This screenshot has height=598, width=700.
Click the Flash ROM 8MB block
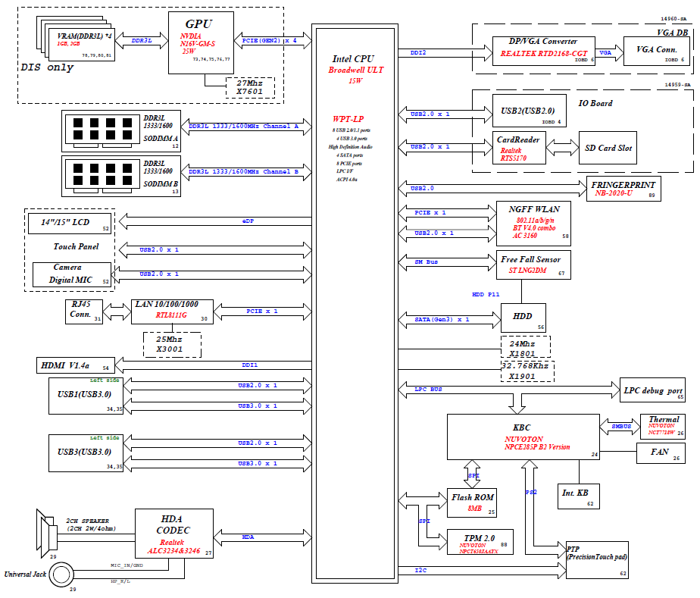[x=473, y=503]
